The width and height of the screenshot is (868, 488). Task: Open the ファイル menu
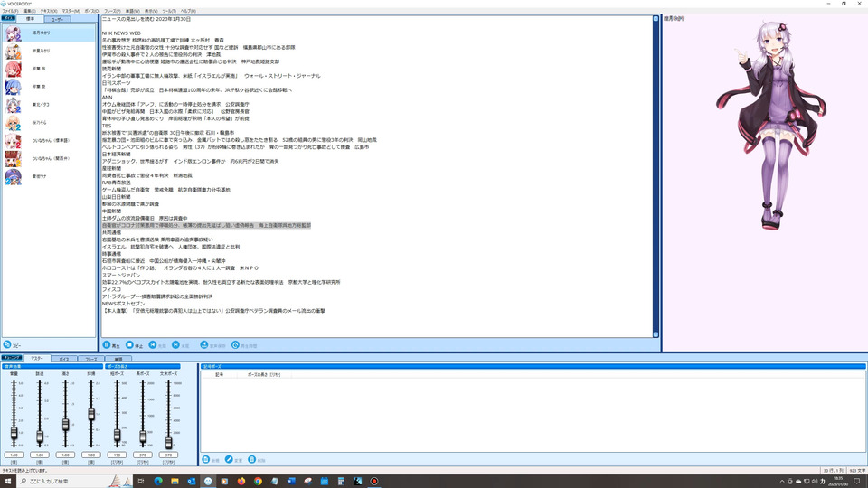(11, 11)
